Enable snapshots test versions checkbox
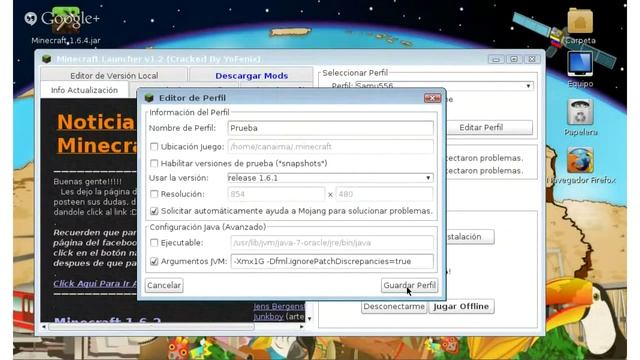Image resolution: width=640 pixels, height=360 pixels. [154, 163]
